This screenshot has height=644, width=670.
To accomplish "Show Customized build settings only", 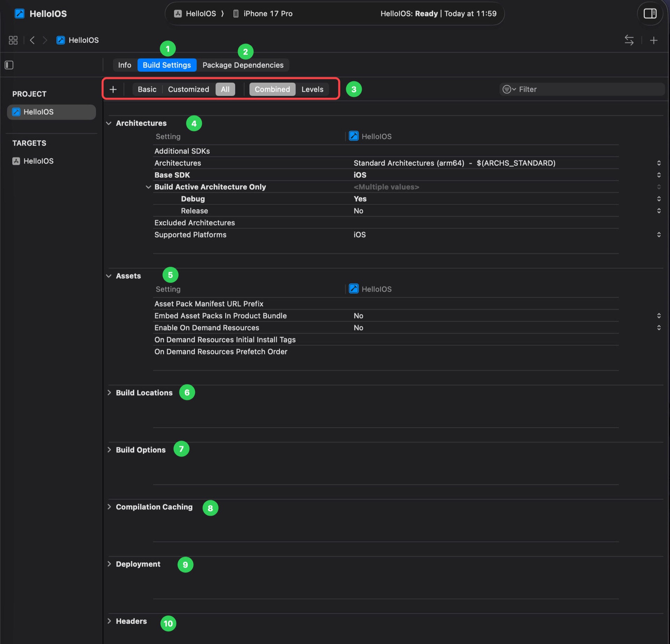I will tap(188, 89).
